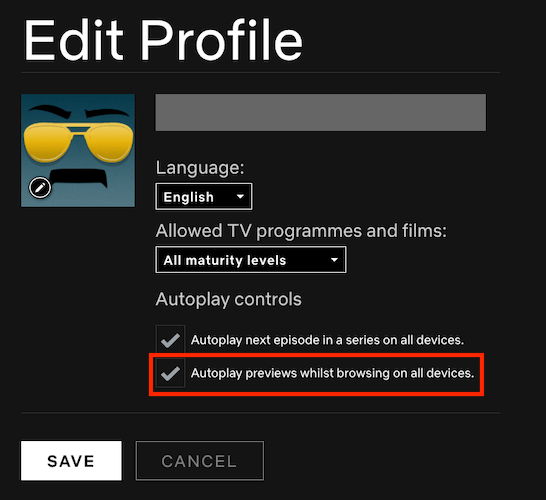Click the pencil edit icon on the avatar

(40, 188)
